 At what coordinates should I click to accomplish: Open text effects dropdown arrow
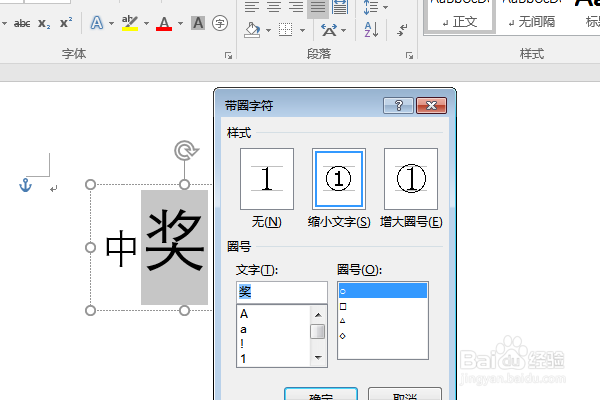click(x=111, y=23)
